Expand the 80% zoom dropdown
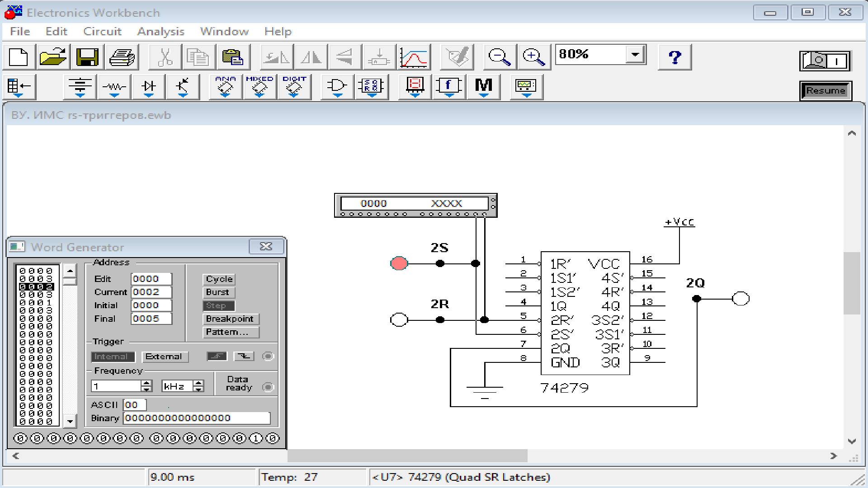 coord(635,55)
